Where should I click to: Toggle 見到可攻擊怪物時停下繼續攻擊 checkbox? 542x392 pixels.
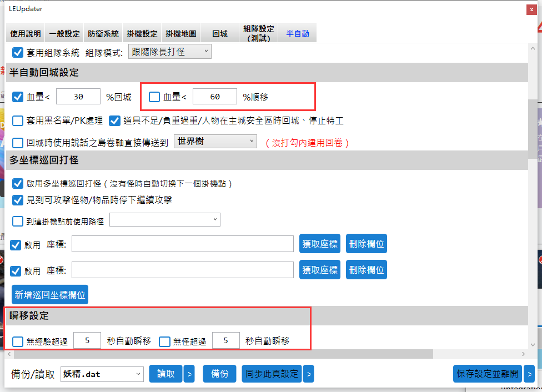[18, 200]
